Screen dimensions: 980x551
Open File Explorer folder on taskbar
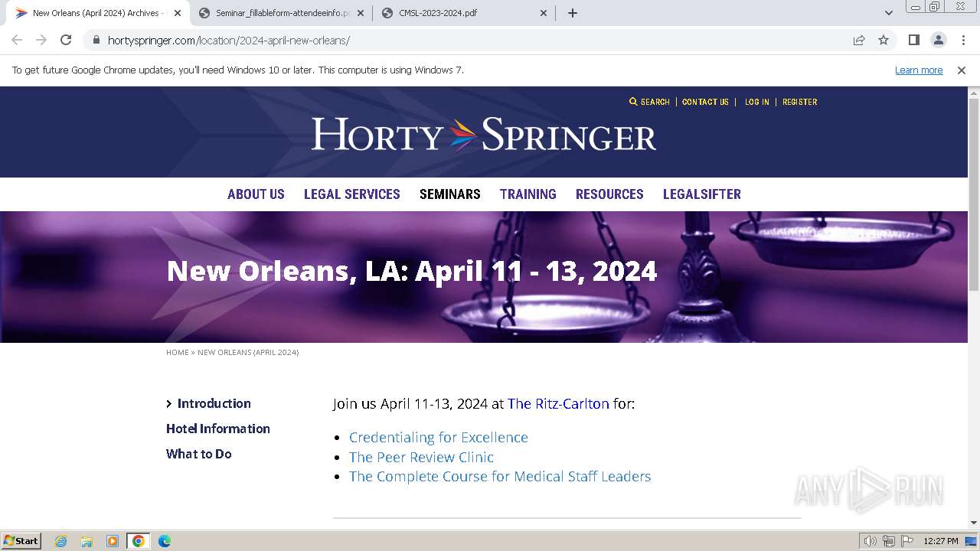tap(87, 541)
